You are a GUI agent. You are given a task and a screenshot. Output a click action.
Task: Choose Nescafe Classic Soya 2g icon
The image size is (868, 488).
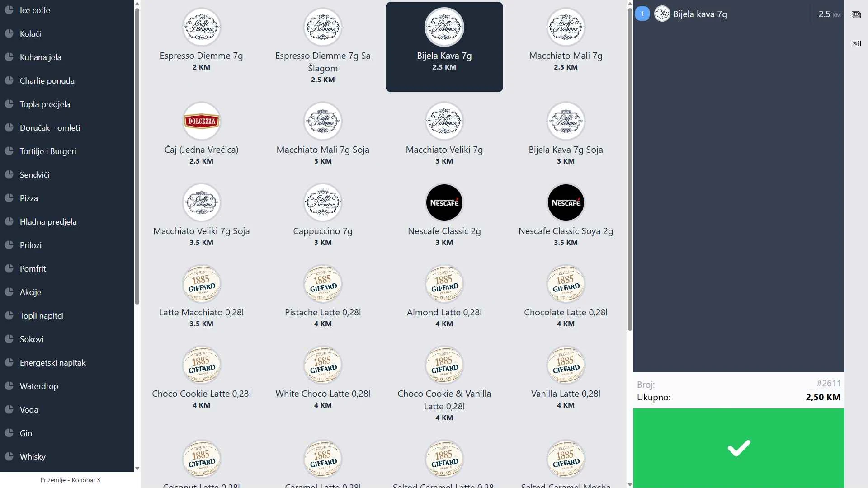click(x=566, y=202)
